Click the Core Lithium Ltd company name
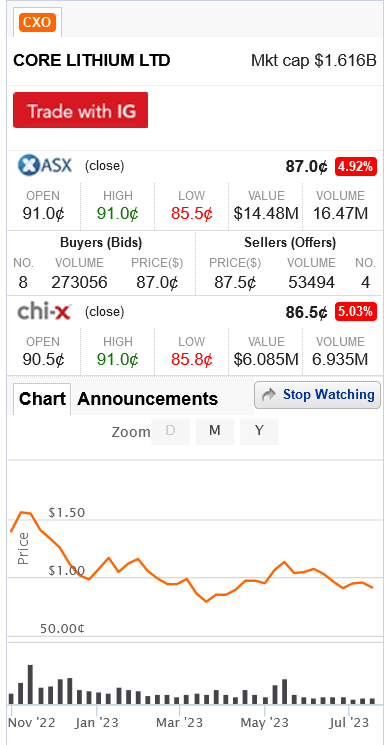This screenshot has height=745, width=390. [92, 61]
